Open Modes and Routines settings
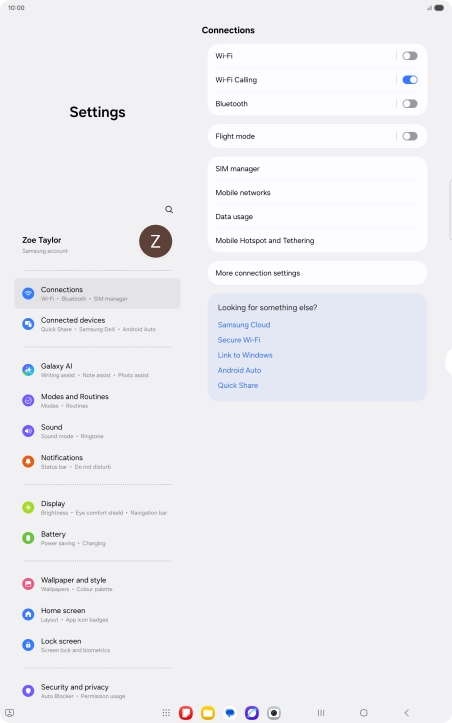 97,400
